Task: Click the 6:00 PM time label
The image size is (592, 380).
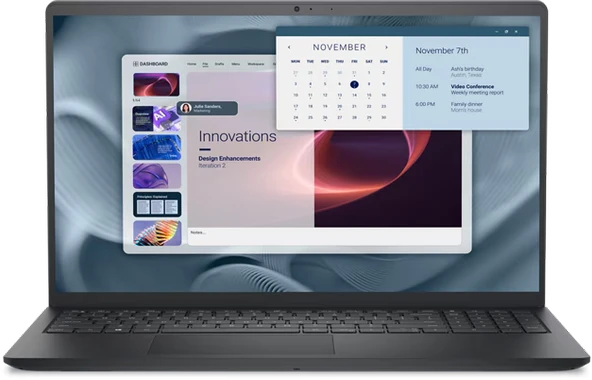Action: tap(425, 104)
